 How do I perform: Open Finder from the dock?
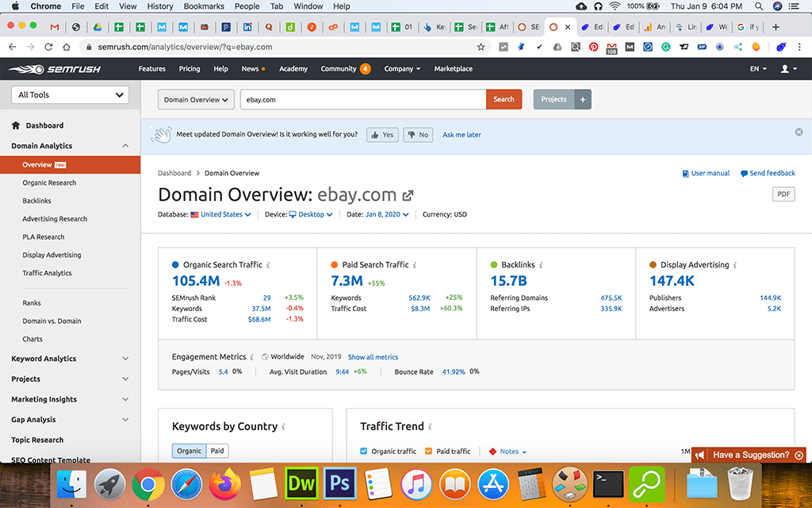[x=72, y=483]
